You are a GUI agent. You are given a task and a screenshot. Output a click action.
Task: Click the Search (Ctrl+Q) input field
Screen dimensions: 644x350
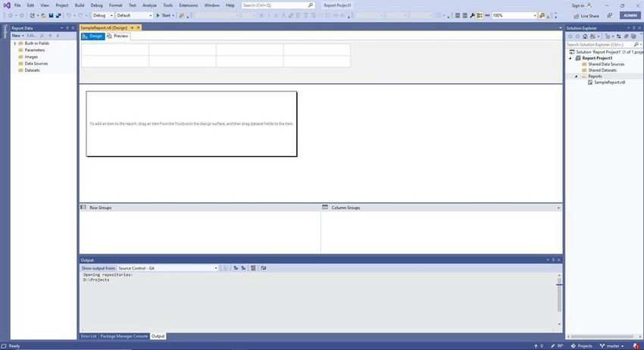277,5
